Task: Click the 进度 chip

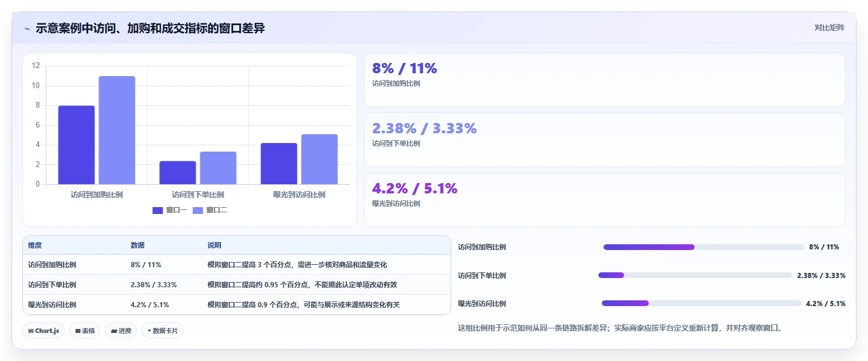Action: point(121,331)
